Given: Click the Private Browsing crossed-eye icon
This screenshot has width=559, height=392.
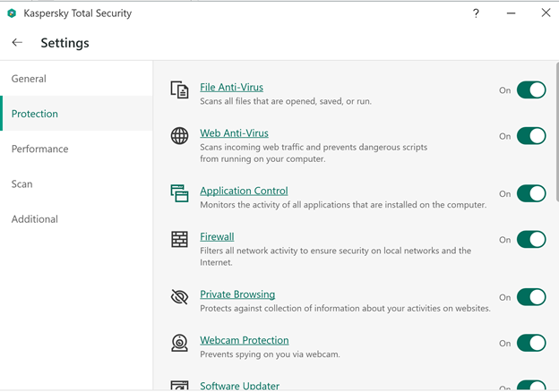Looking at the screenshot, I should pyautogui.click(x=179, y=297).
